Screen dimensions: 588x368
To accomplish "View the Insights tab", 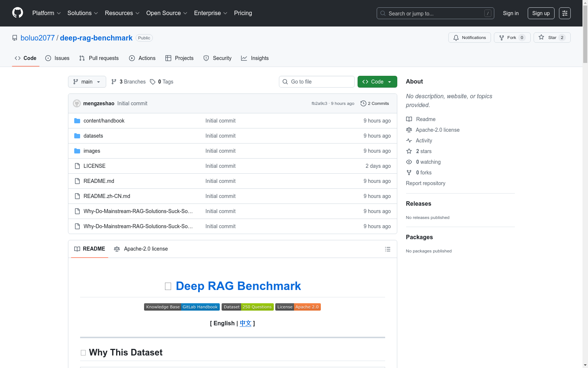I will pos(255,58).
